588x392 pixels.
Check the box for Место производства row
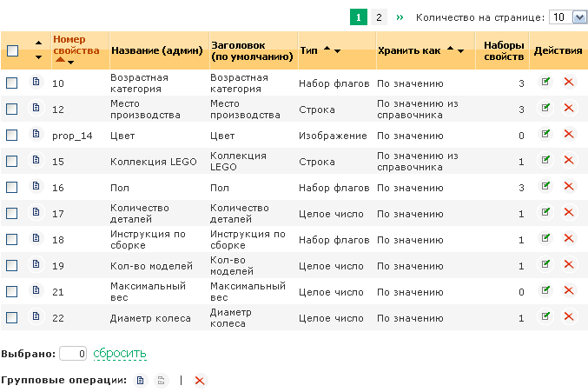tap(12, 109)
